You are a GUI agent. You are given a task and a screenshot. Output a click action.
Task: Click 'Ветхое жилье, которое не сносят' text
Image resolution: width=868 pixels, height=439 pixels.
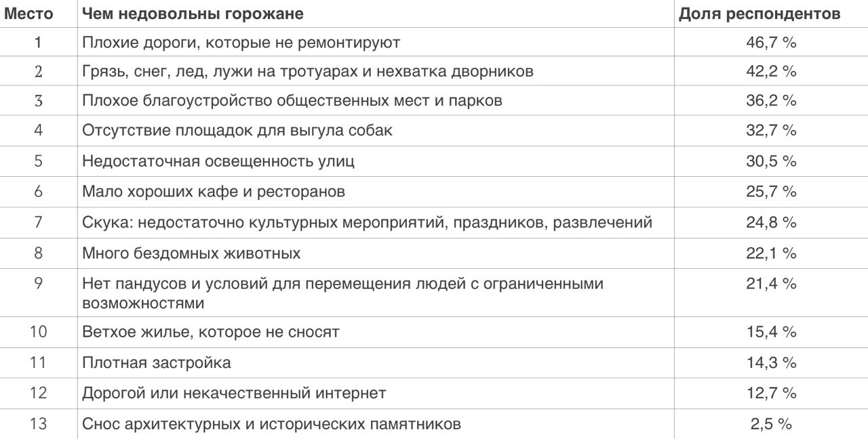(x=210, y=332)
